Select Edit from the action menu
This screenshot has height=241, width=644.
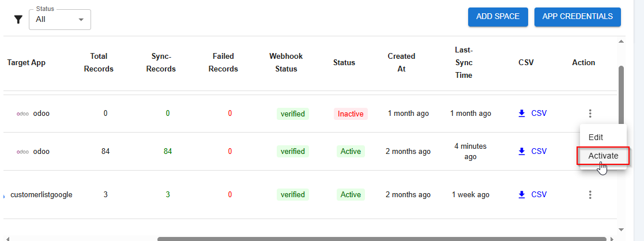[x=596, y=137]
